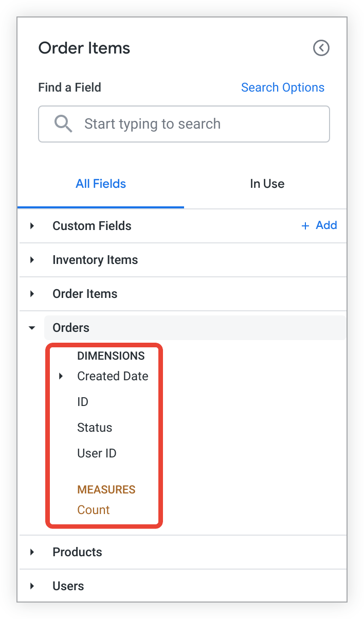Click the field search input box
Image resolution: width=364 pixels, height=619 pixels.
pos(184,123)
